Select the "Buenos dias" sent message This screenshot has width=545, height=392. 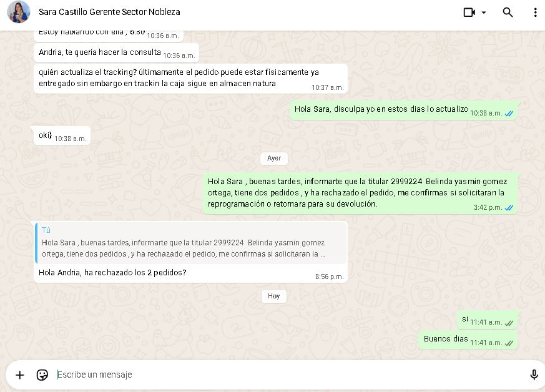click(x=446, y=339)
